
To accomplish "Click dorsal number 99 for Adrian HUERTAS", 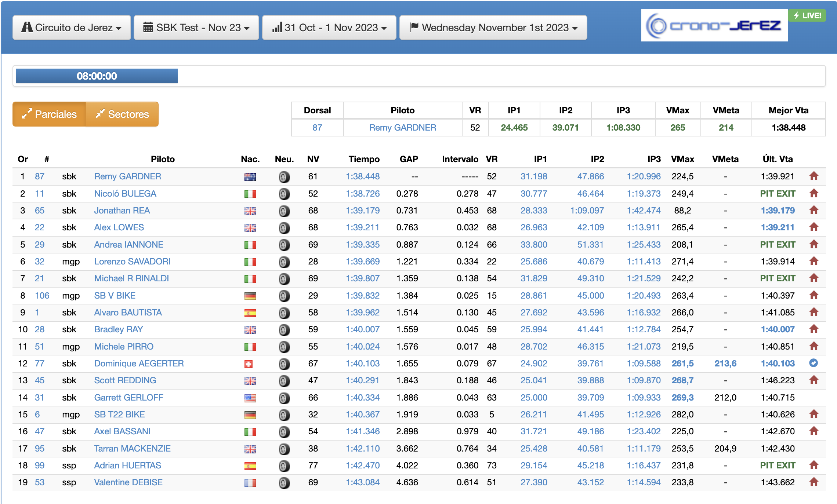I will (x=39, y=465).
